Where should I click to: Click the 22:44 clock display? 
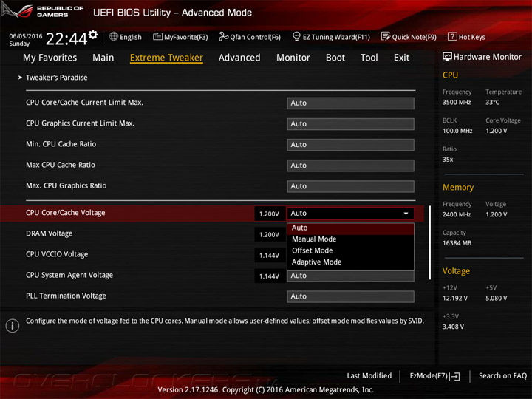tap(66, 39)
